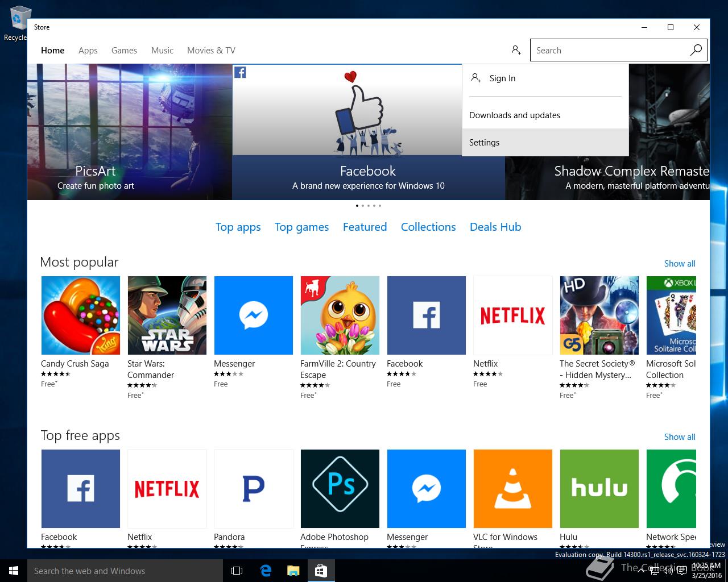Open FarmVille 2: Country Escape tile
The width and height of the screenshot is (728, 582).
tap(340, 315)
